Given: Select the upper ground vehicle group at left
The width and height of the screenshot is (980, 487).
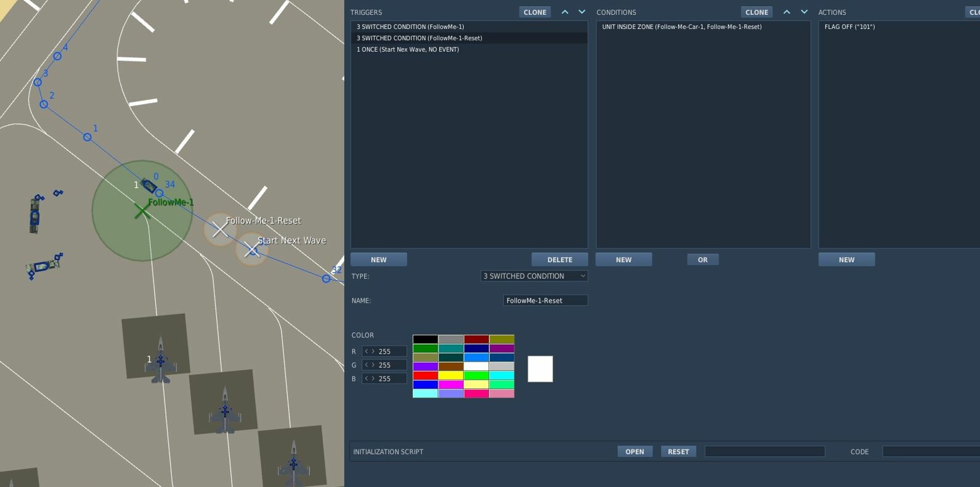Looking at the screenshot, I should pyautogui.click(x=35, y=215).
